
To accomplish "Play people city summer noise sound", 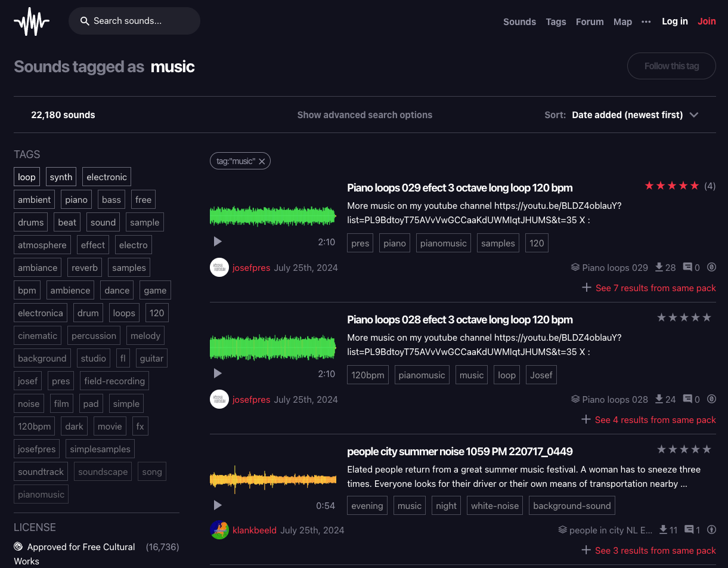I will [218, 505].
